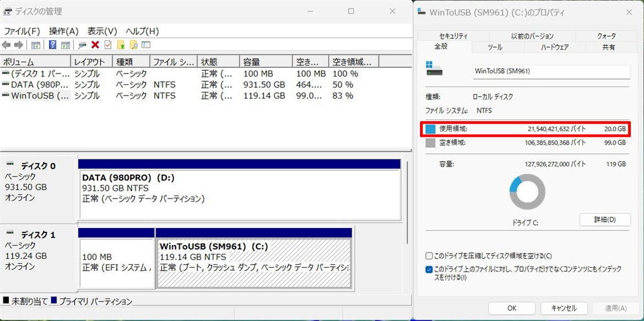Click the 適用(A) button
This screenshot has width=644, height=321.
(616, 308)
